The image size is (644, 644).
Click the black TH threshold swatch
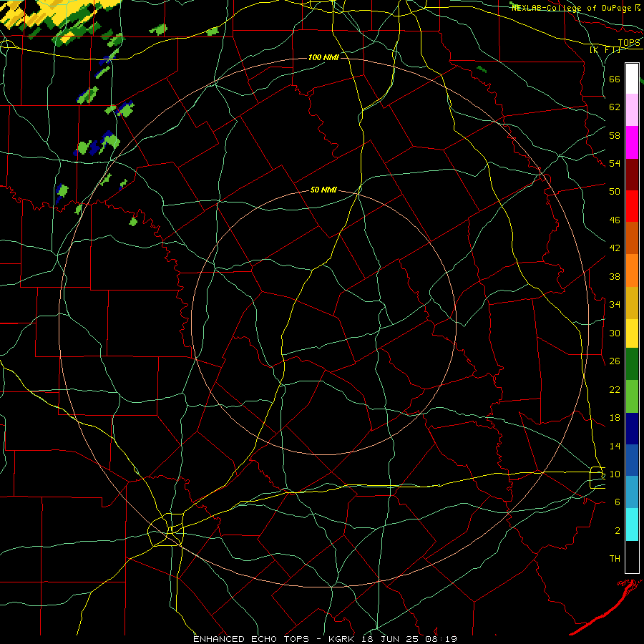point(632,557)
